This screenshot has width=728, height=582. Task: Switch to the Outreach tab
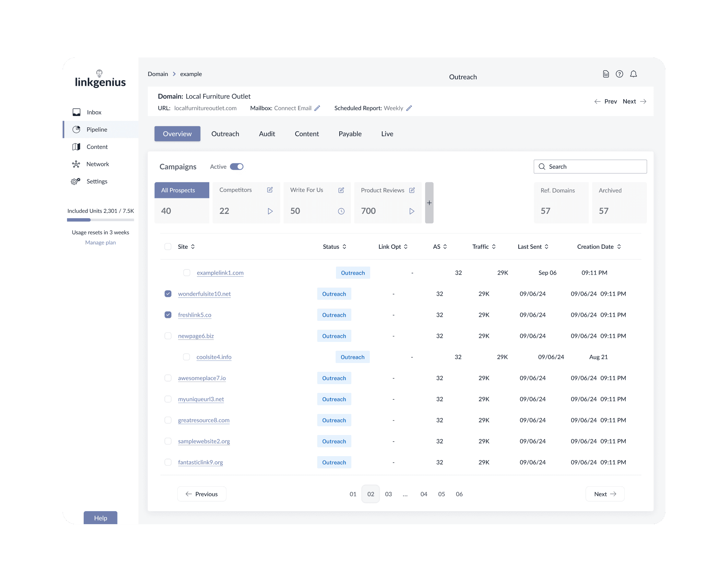click(x=225, y=134)
